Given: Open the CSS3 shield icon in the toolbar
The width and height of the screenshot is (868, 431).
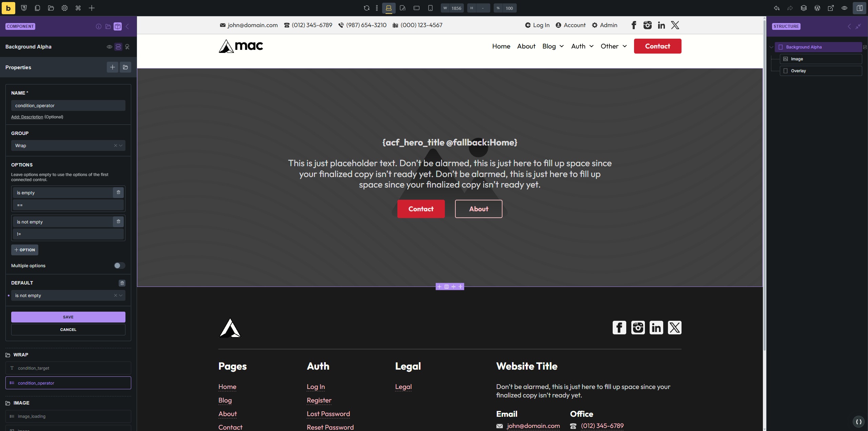Looking at the screenshot, I should coord(24,8).
